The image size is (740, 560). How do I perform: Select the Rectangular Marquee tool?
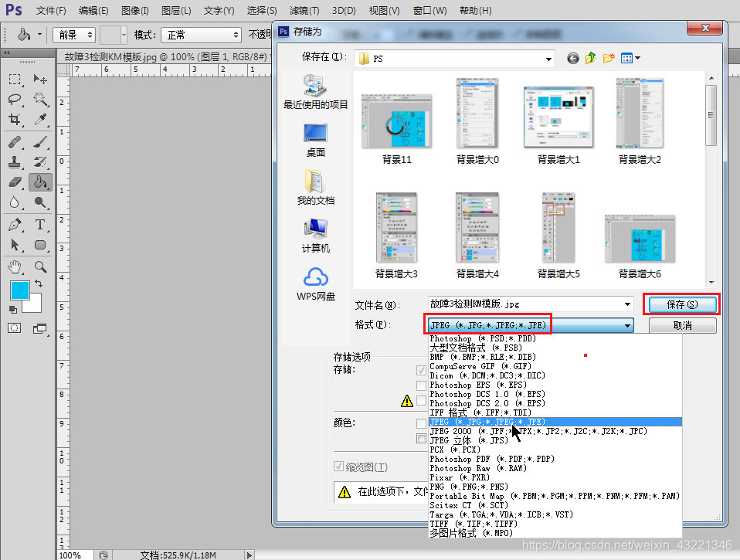(x=15, y=79)
